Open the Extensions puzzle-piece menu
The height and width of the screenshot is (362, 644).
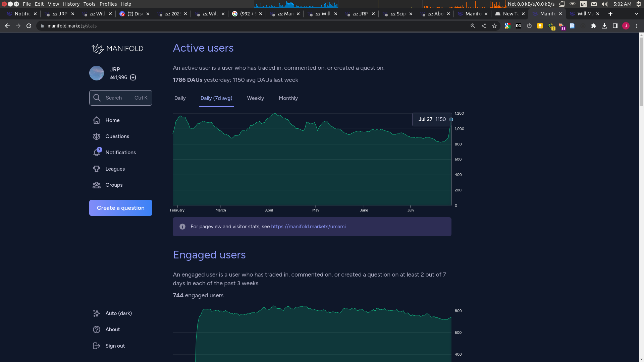594,26
